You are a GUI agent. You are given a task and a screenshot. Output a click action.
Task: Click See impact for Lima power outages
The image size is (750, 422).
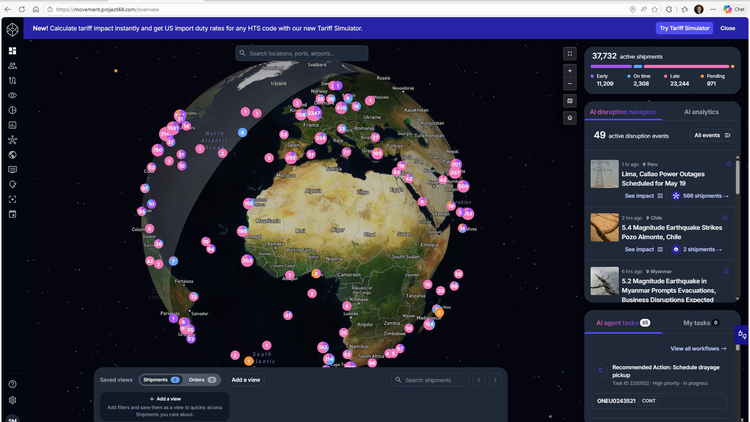pos(643,196)
